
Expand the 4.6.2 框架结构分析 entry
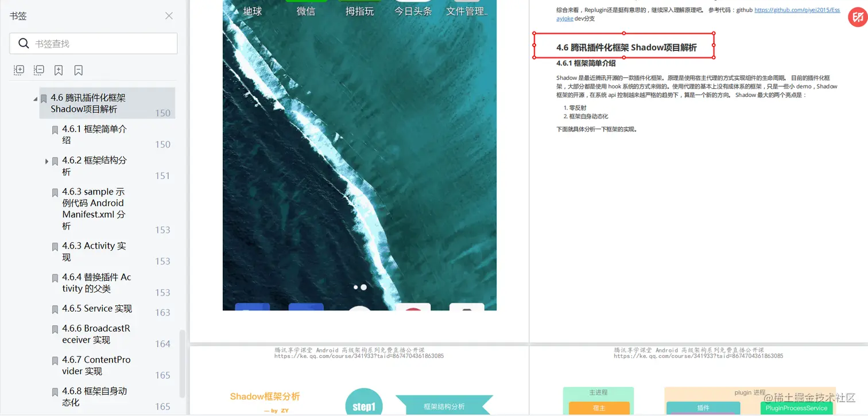point(47,161)
